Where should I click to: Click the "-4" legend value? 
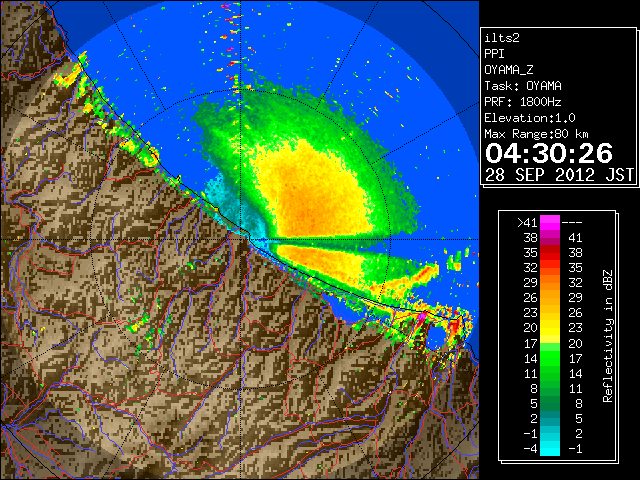(530, 449)
